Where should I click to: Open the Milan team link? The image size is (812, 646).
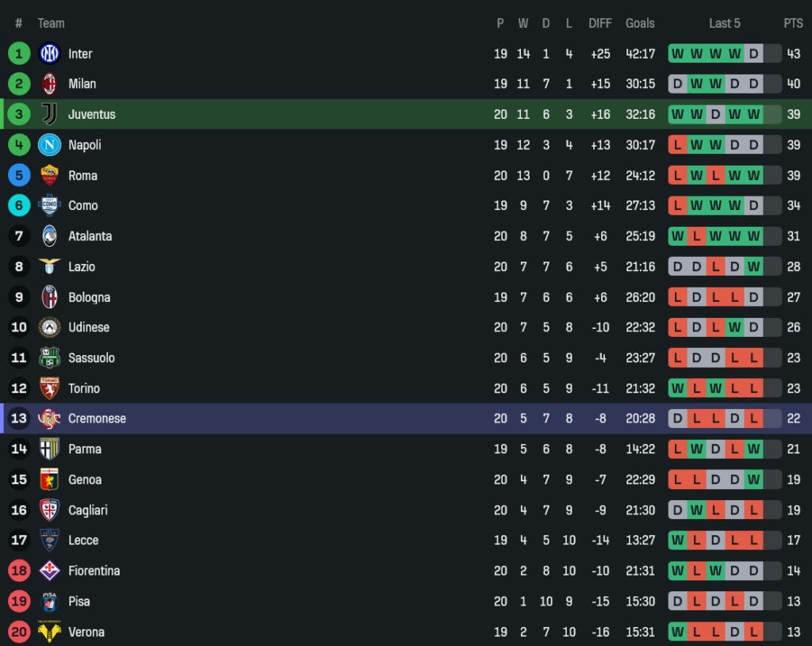point(82,84)
